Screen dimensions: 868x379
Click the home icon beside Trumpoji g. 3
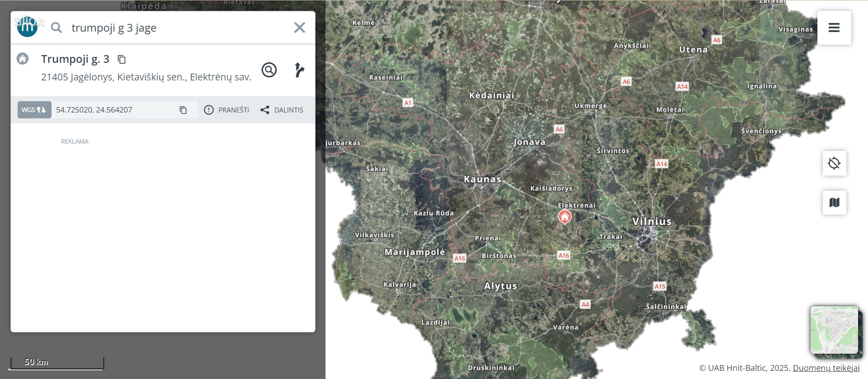tap(23, 59)
